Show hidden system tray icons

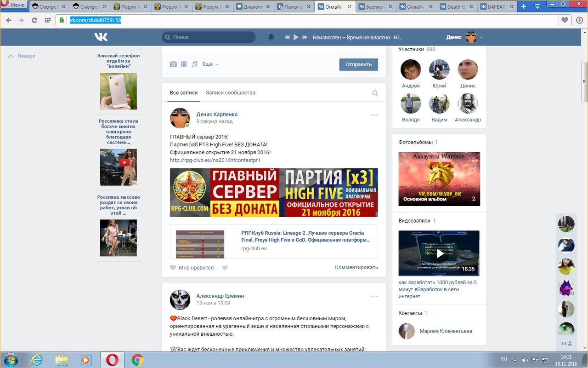515,360
